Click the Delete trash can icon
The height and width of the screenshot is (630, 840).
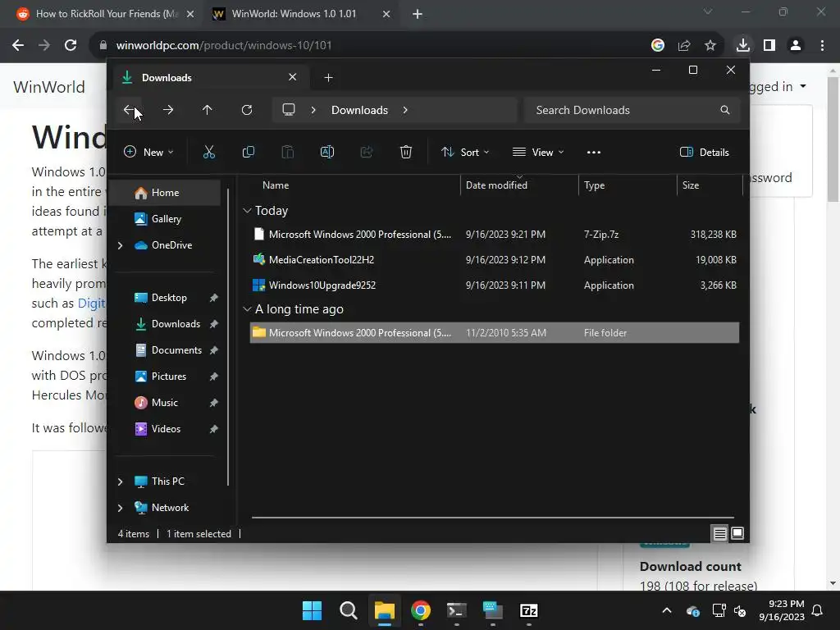coord(406,152)
